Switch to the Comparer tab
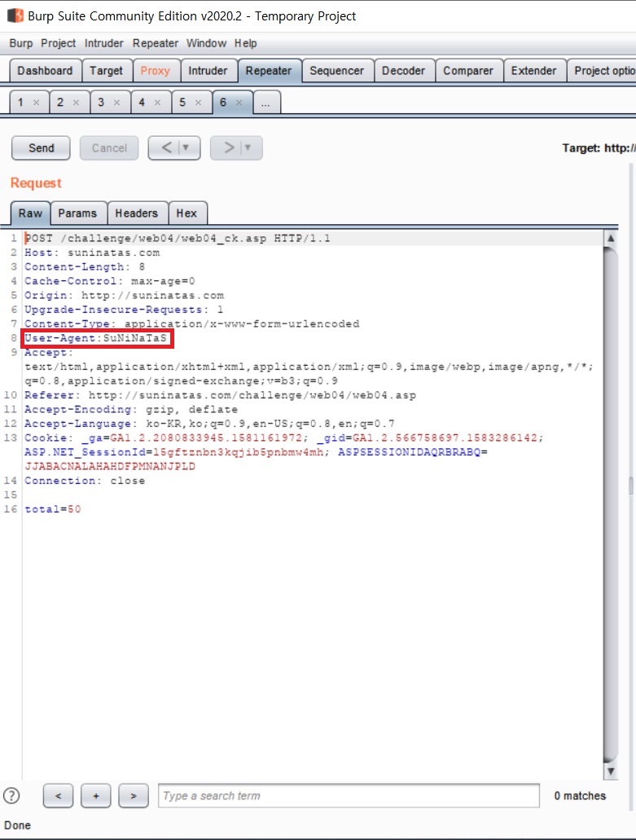The height and width of the screenshot is (840, 636). [468, 71]
